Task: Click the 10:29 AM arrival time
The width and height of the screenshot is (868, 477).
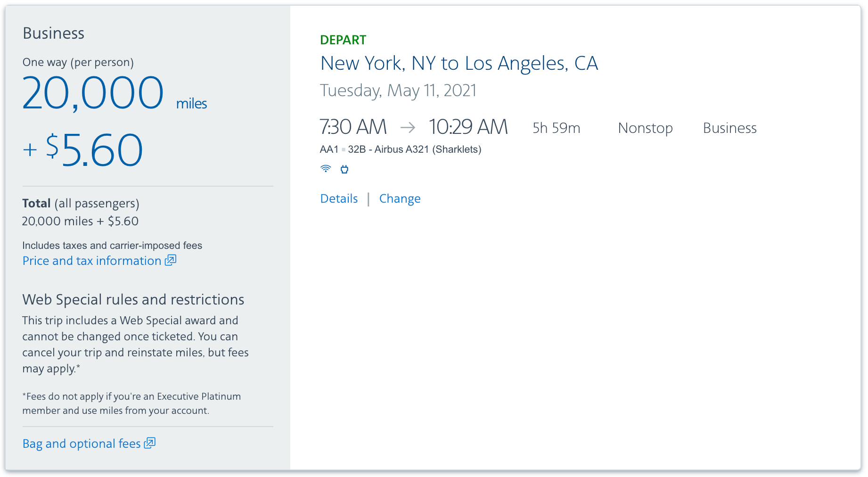Action: (468, 127)
